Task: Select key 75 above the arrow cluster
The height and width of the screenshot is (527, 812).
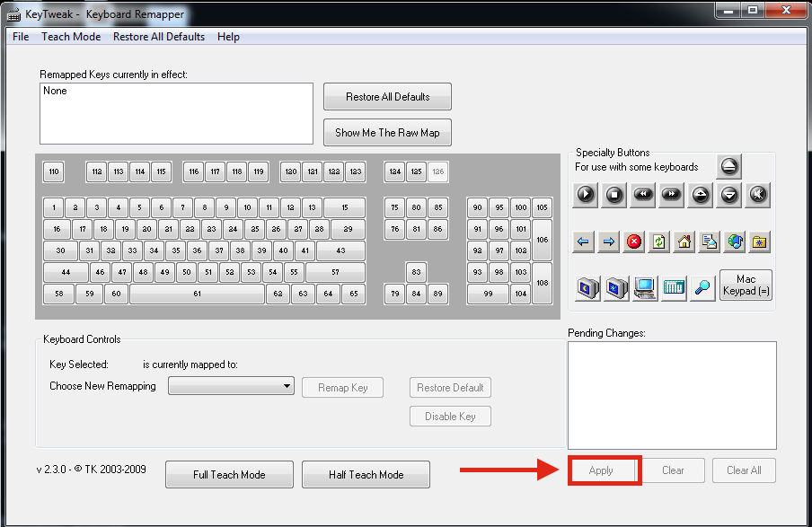Action: tap(395, 207)
